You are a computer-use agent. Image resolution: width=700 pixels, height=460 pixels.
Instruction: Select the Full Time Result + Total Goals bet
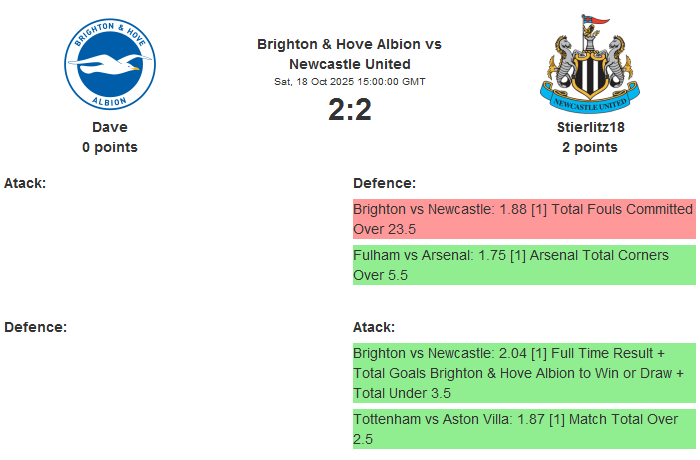pyautogui.click(x=523, y=373)
